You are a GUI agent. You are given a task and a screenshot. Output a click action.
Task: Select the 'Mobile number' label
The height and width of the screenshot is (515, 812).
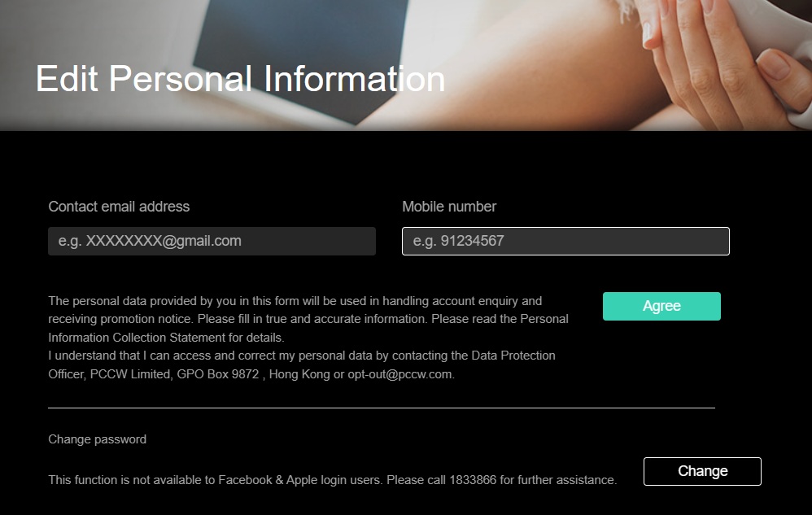[449, 207]
